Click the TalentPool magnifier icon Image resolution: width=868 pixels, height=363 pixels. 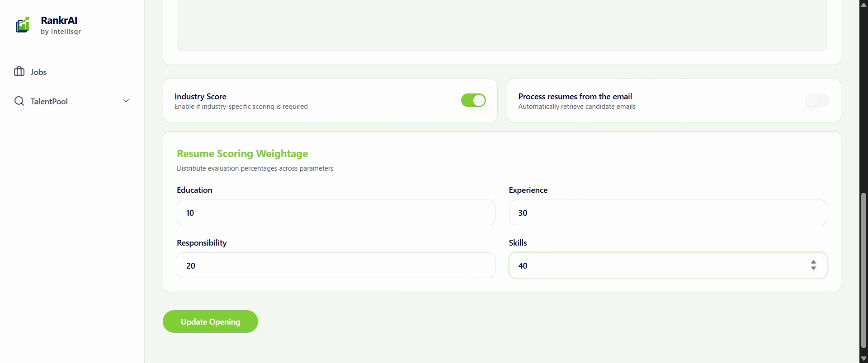19,101
